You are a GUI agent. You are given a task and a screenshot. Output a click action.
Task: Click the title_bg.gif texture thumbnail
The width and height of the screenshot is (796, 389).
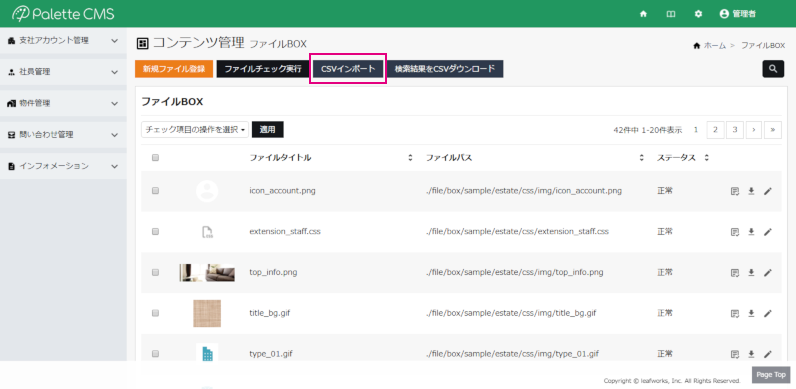click(x=207, y=313)
